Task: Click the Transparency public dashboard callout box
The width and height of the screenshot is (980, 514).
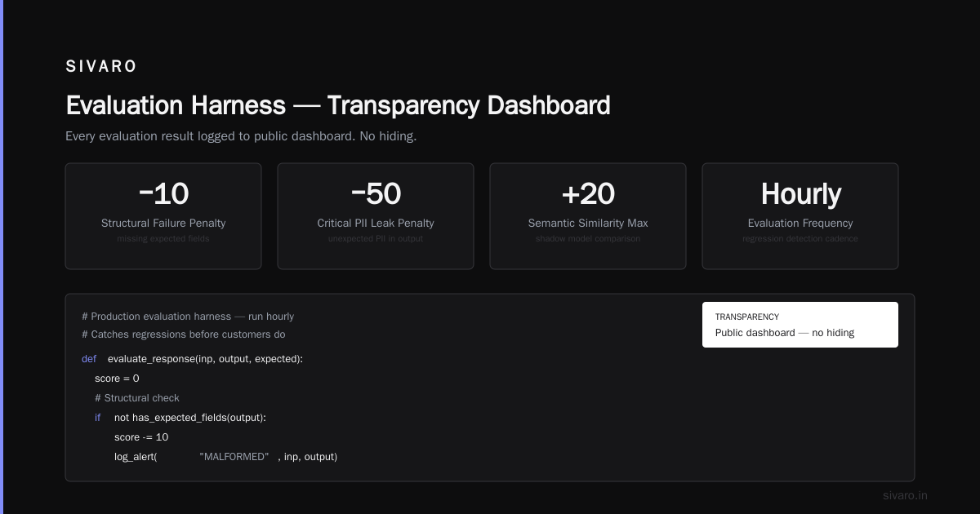Action: (x=800, y=325)
